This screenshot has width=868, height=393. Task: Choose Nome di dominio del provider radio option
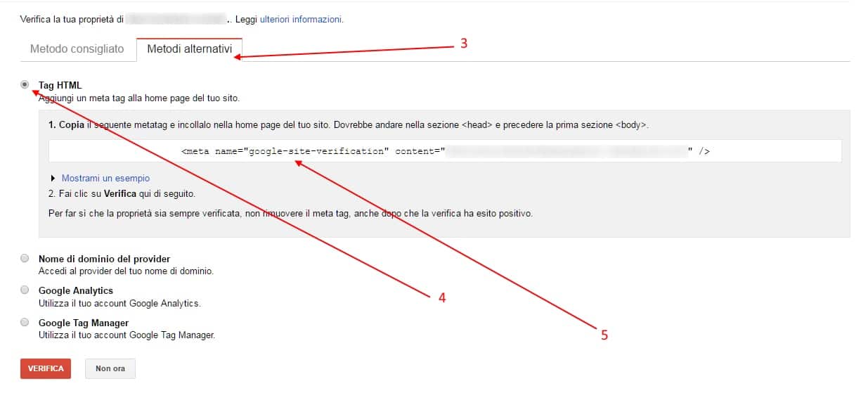click(x=25, y=258)
